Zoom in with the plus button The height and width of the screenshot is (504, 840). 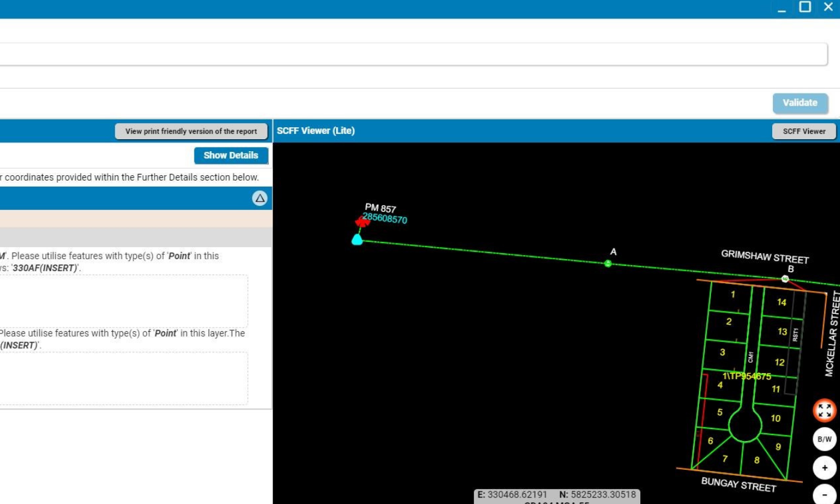tap(824, 468)
